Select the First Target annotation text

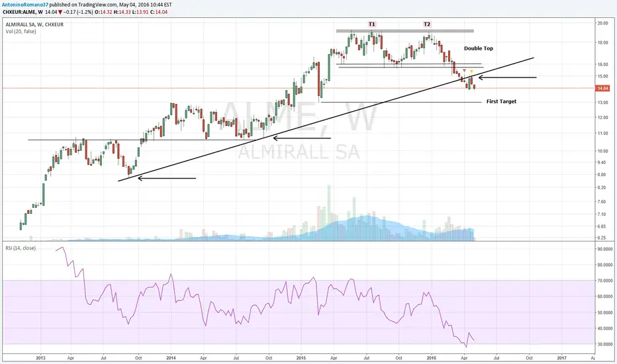click(x=501, y=101)
